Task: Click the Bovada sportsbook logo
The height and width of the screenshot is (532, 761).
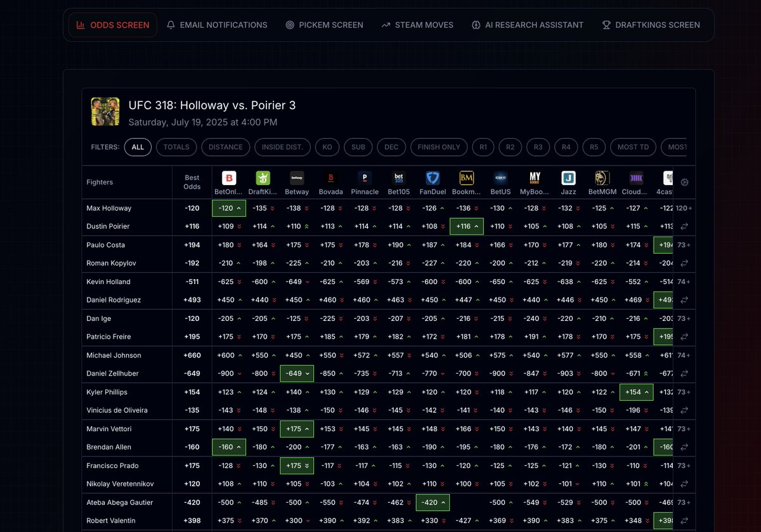Action: coord(331,178)
